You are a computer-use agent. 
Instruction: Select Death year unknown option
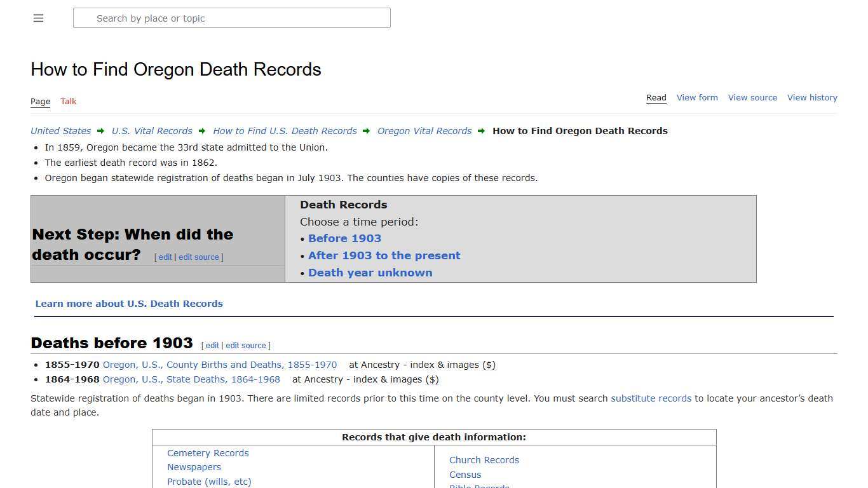pyautogui.click(x=370, y=273)
